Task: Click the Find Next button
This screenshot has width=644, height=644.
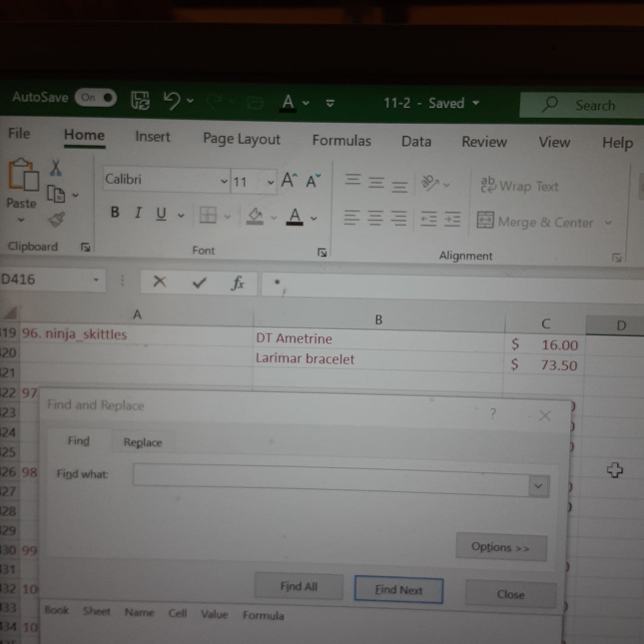Action: click(399, 590)
